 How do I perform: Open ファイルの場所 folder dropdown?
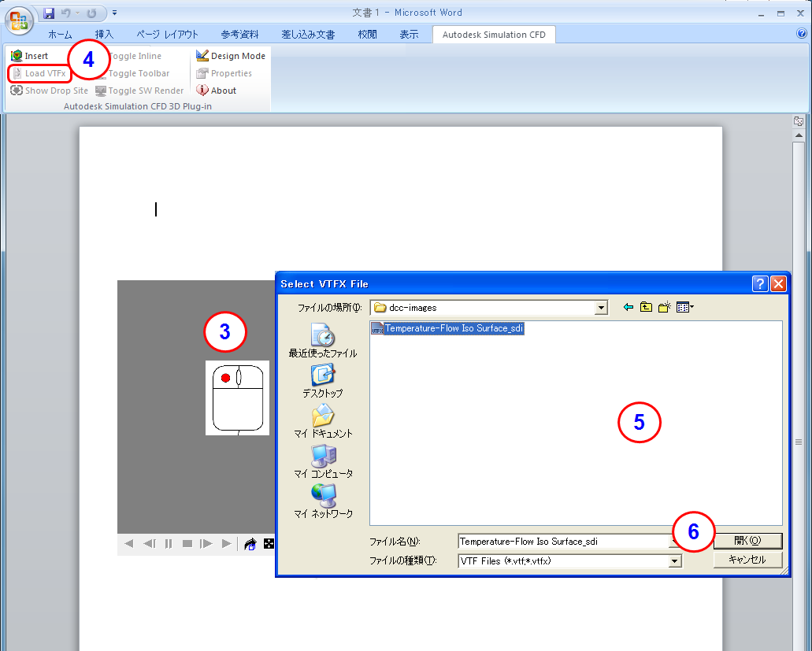point(601,308)
